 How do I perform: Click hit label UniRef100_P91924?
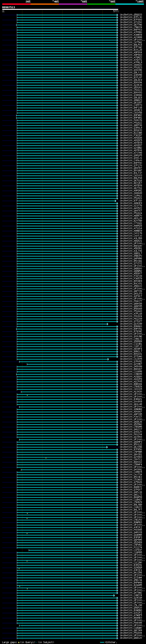[131, 316]
